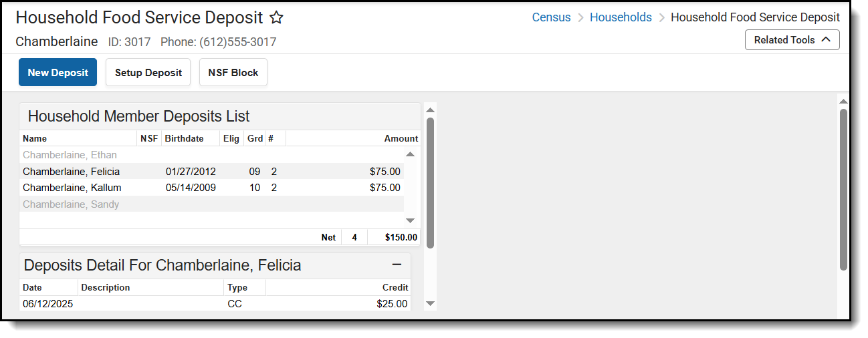
Task: Expand the Related Tools dropdown
Action: tap(792, 40)
